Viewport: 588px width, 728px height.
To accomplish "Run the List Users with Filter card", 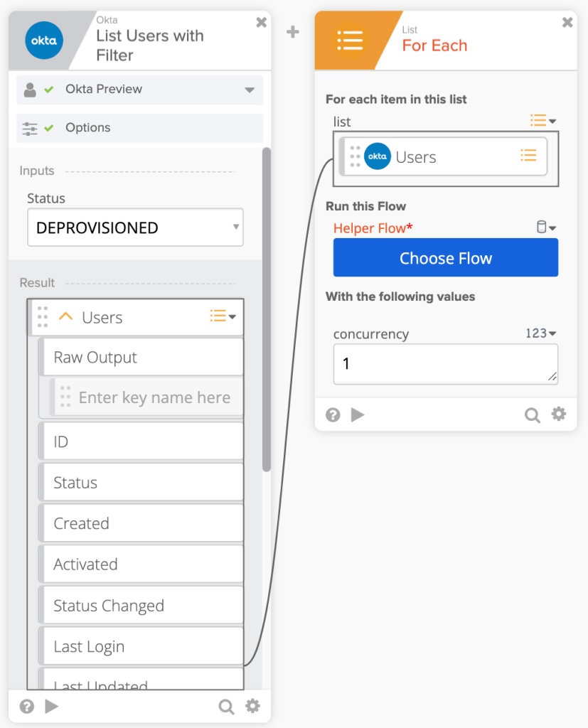I will pyautogui.click(x=52, y=706).
